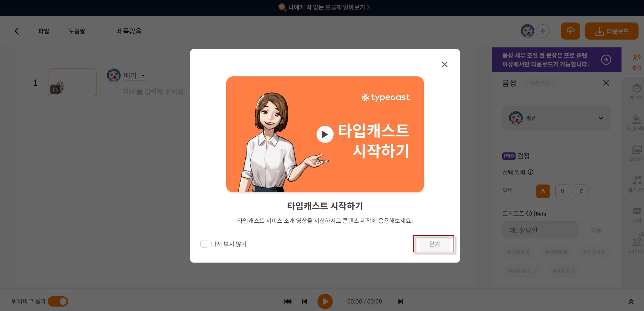Select emotion preset A

tap(543, 191)
